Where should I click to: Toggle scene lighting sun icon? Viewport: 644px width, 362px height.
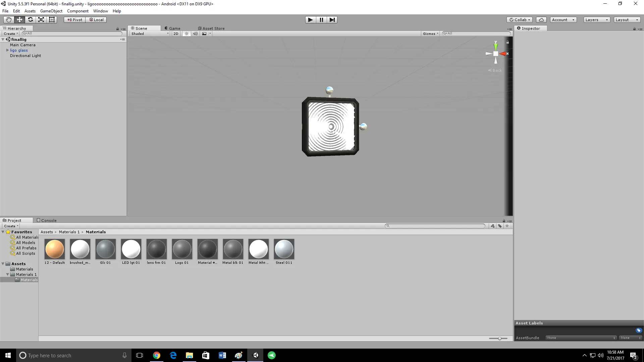pos(186,34)
